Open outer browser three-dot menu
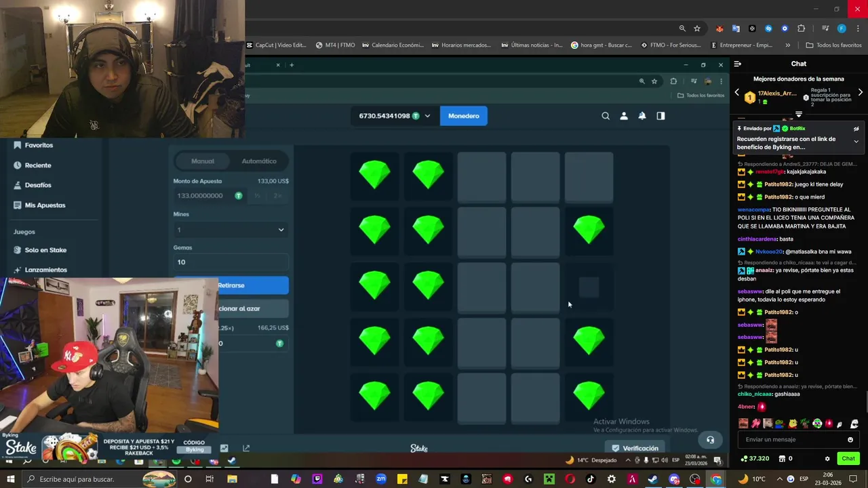The image size is (868, 488). [x=858, y=28]
